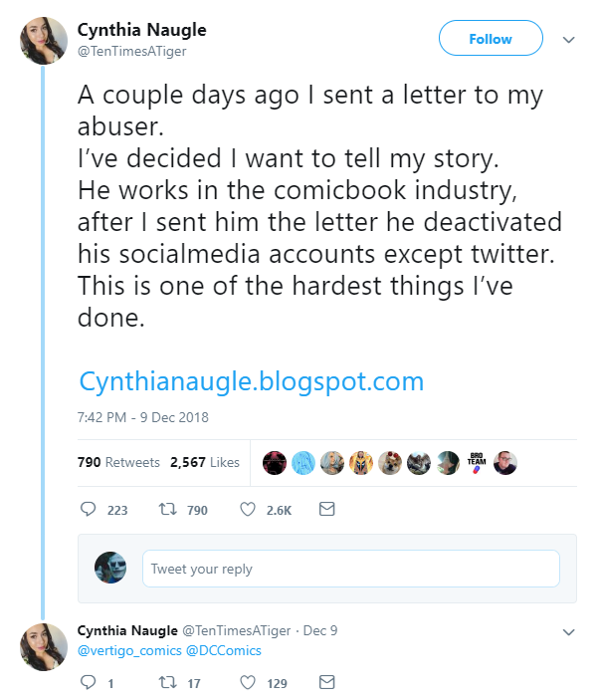597x700 pixels.
Task: View the 790 Retweets list
Action: tap(118, 462)
